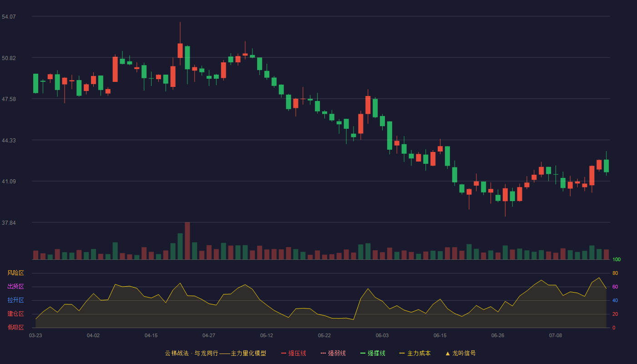Image resolution: width=637 pixels, height=364 pixels.
Task: Click the 07-08 date label
Action: (x=556, y=335)
